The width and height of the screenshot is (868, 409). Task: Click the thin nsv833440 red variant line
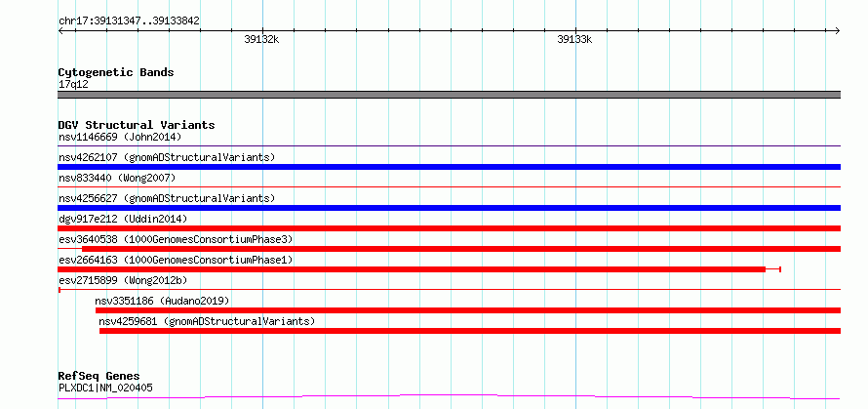(x=449, y=187)
